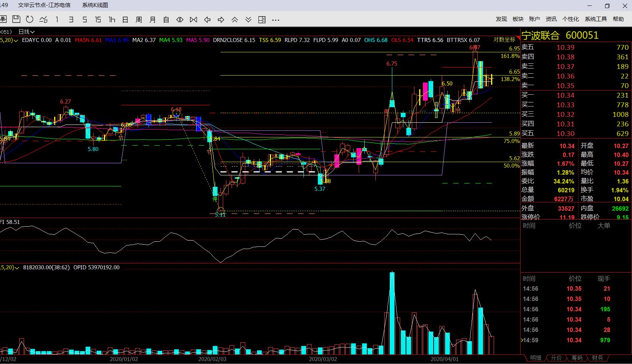Select the 1h hourly period button

tap(112, 20)
